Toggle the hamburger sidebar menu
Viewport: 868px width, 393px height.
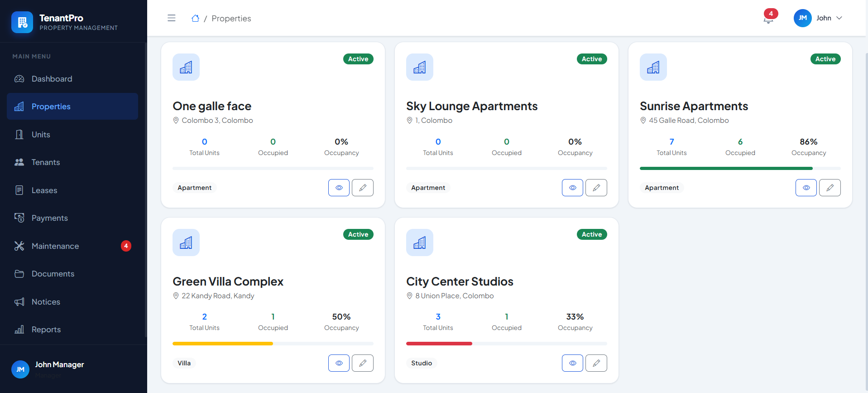click(x=172, y=18)
